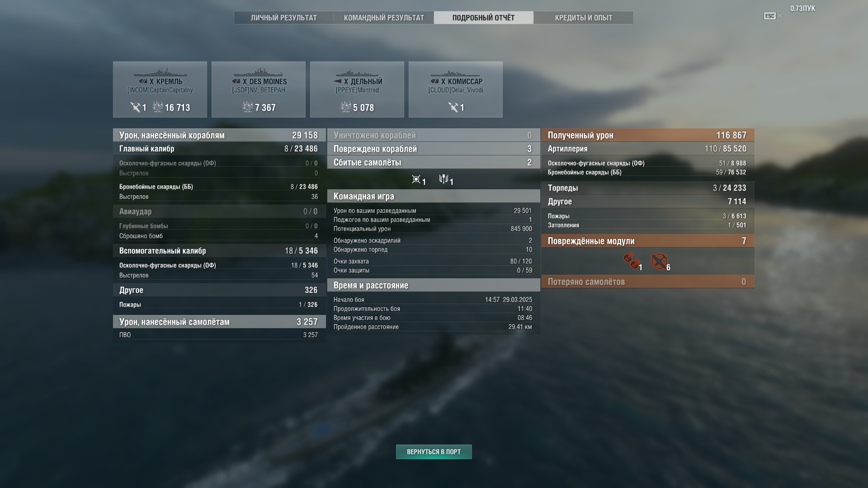Close the report with the ESC button

click(770, 16)
